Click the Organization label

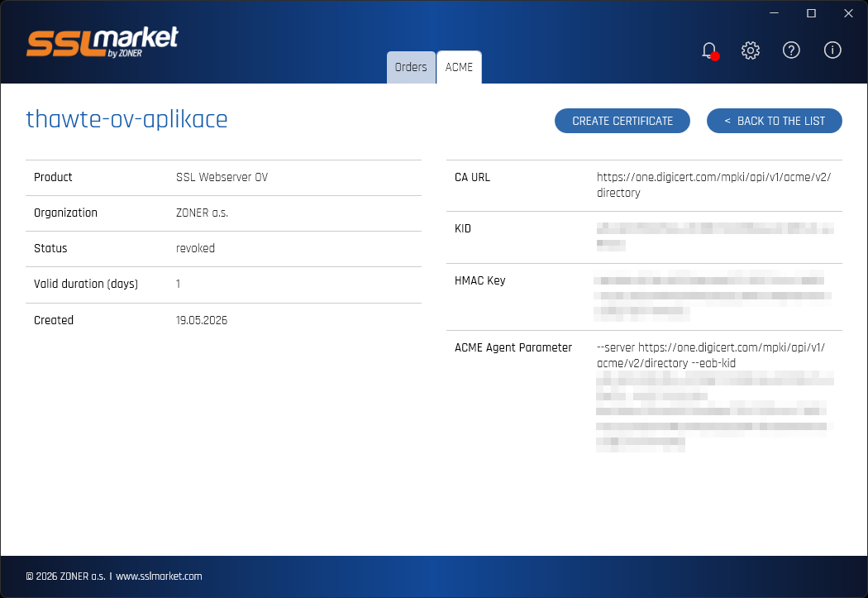pos(65,213)
